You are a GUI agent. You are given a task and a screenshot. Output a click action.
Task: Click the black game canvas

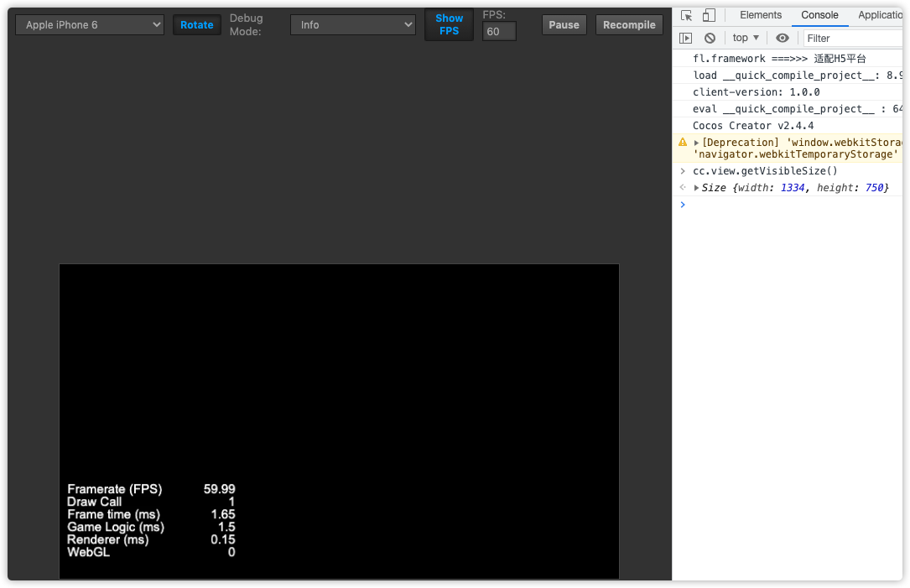[339, 421]
